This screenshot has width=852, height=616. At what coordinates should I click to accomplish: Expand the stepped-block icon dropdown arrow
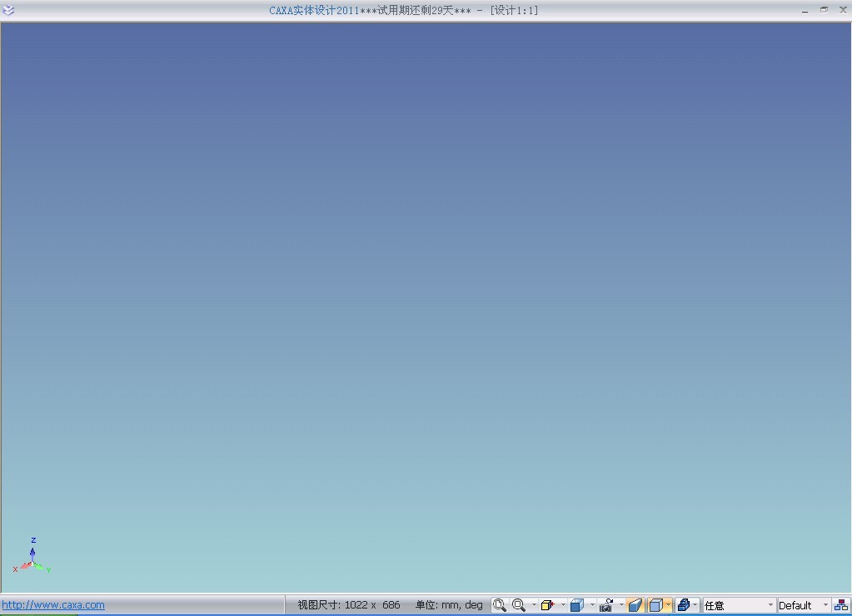[x=695, y=604]
